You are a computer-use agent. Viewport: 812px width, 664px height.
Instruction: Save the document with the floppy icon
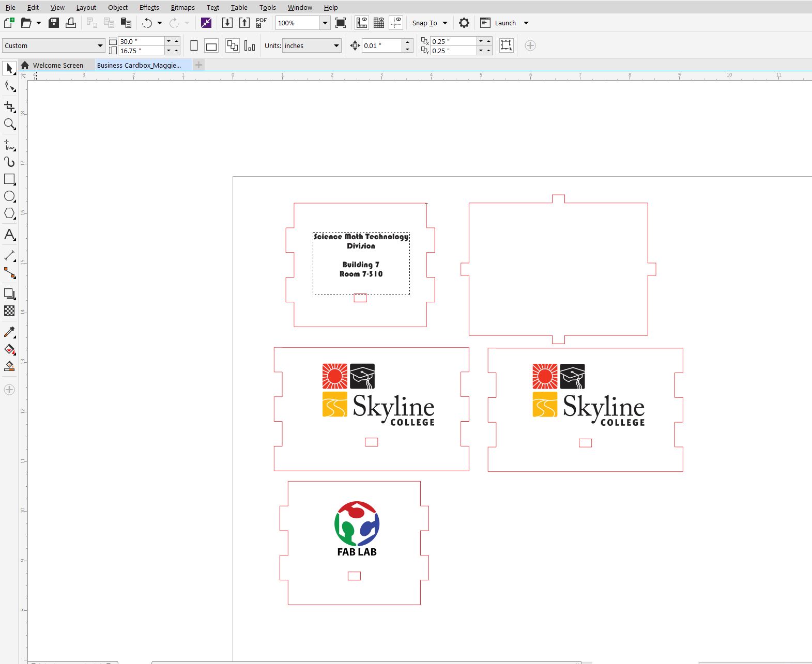pyautogui.click(x=54, y=23)
